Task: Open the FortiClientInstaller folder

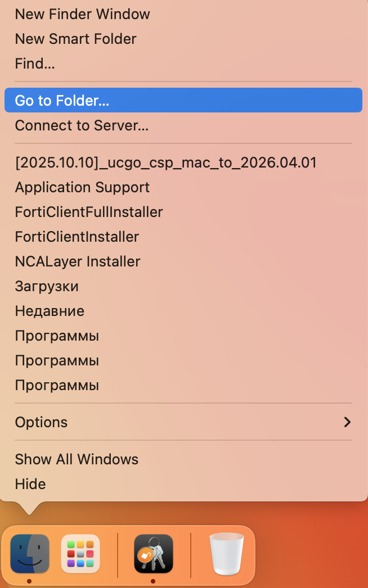Action: [x=77, y=237]
